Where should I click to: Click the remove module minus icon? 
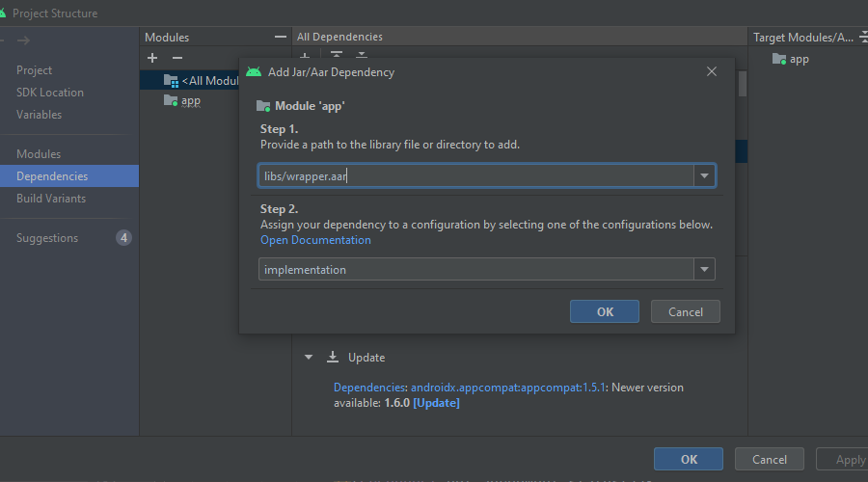coord(176,58)
